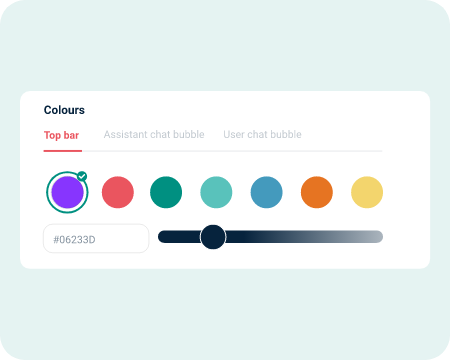Click the dark navy slider handle
Screen dimensions: 450x360
click(x=213, y=237)
